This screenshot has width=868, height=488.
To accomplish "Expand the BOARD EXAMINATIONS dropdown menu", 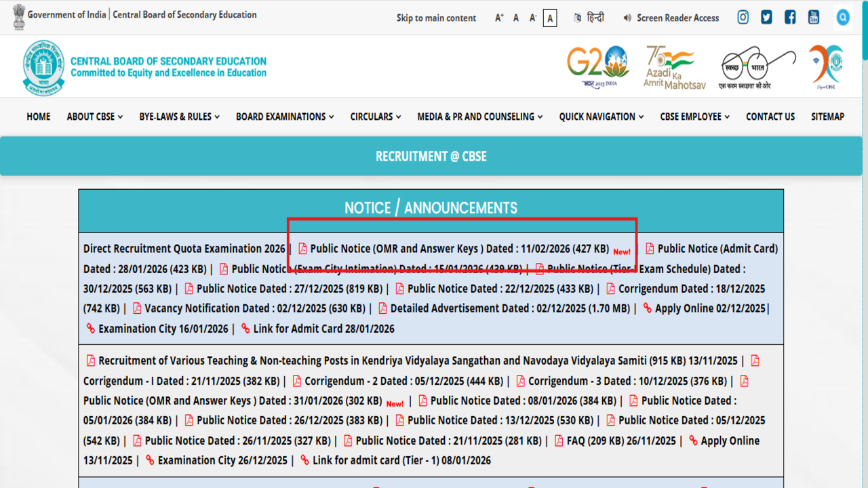I will 285,117.
